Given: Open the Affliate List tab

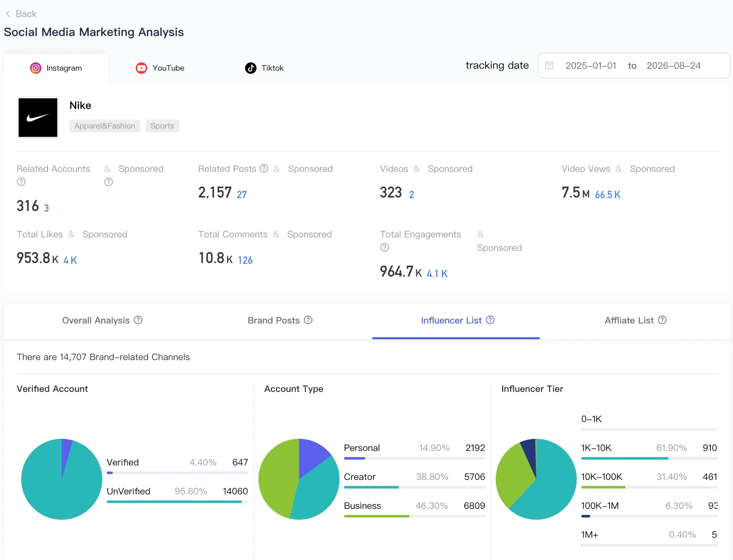Looking at the screenshot, I should pyautogui.click(x=635, y=321).
